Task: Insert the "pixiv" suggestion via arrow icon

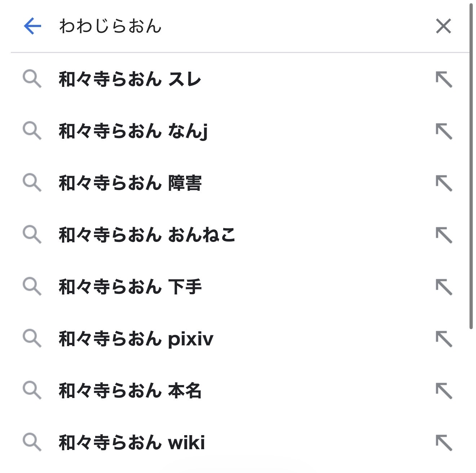Action: coord(444,339)
